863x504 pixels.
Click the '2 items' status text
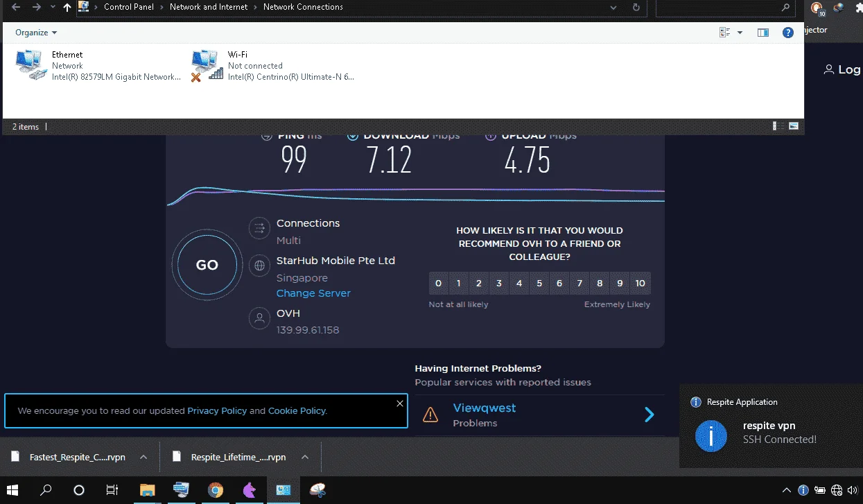coord(26,127)
